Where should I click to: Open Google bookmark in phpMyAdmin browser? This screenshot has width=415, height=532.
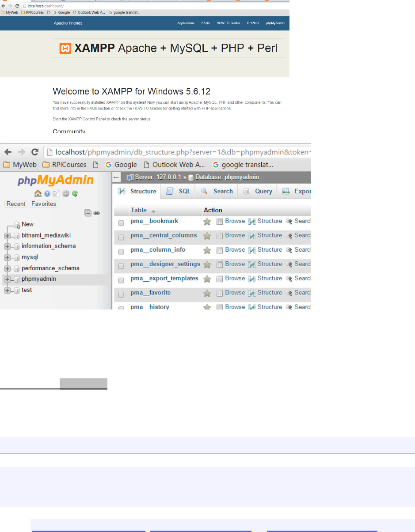pyautogui.click(x=121, y=165)
